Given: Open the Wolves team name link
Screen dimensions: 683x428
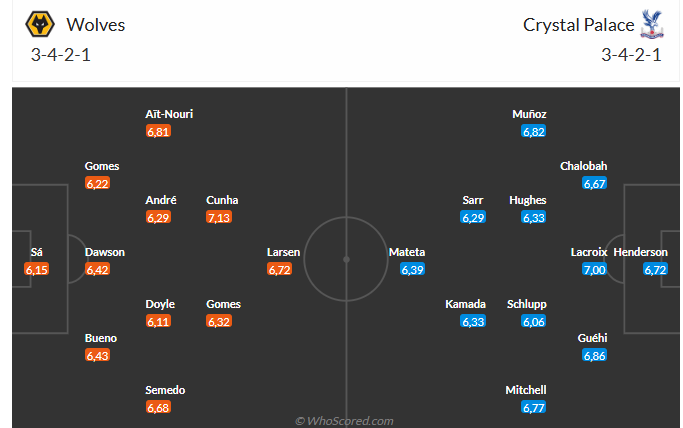Looking at the screenshot, I should pos(96,25).
